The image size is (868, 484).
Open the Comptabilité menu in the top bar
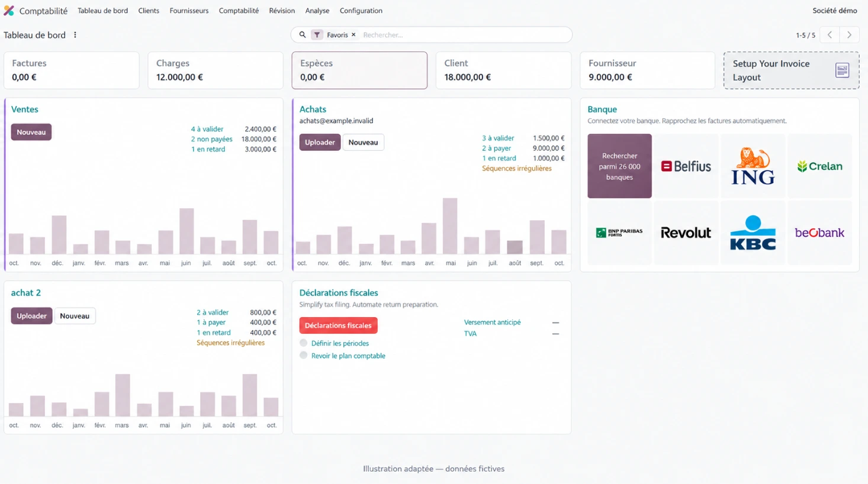(x=239, y=11)
